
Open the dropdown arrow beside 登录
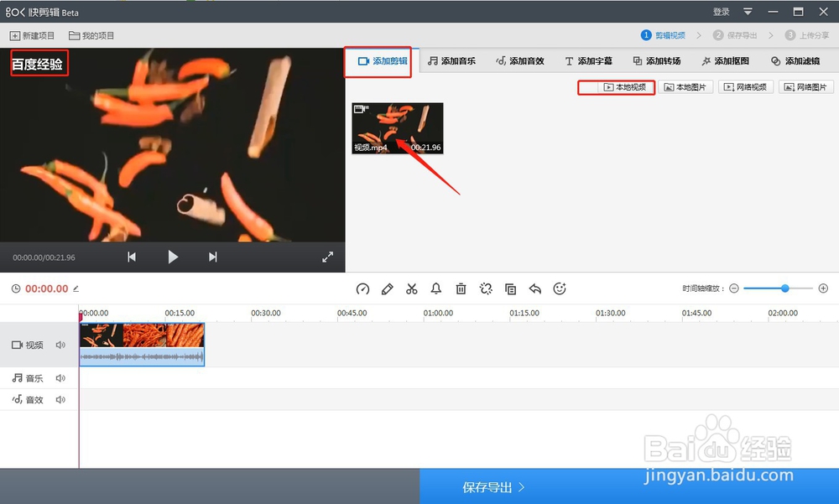coord(747,12)
